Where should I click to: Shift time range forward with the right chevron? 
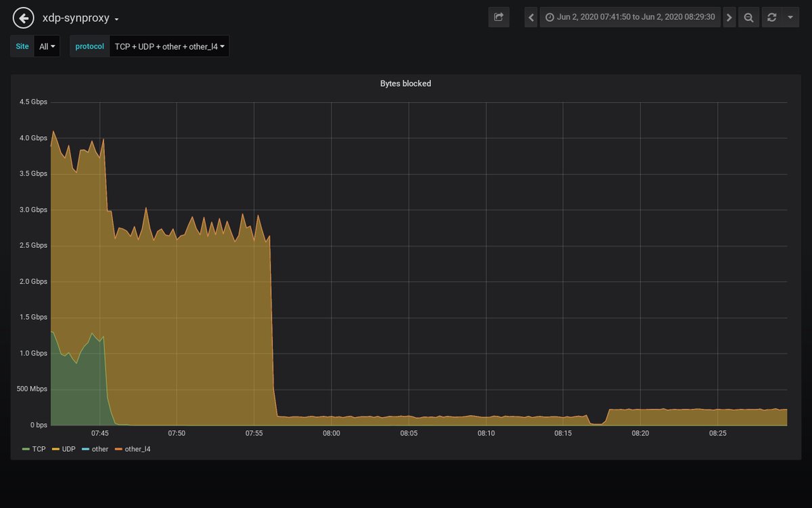point(729,17)
